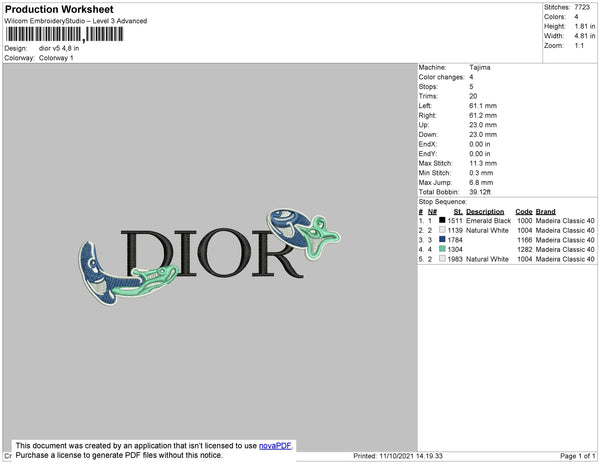Click the Max Stitch value '11.3 mm'
This screenshot has height=464, width=600.
(483, 163)
